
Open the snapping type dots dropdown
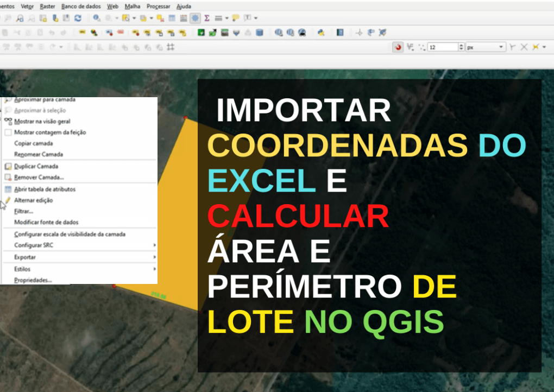click(422, 47)
